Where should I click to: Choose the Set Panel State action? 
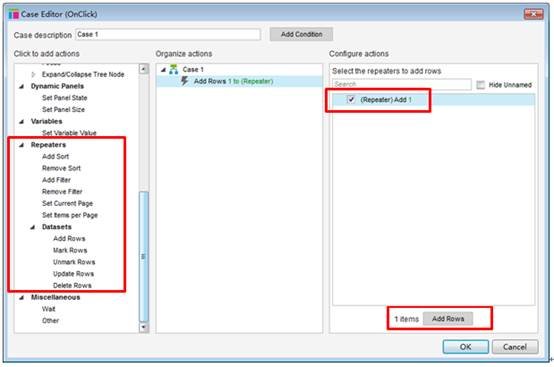click(64, 98)
